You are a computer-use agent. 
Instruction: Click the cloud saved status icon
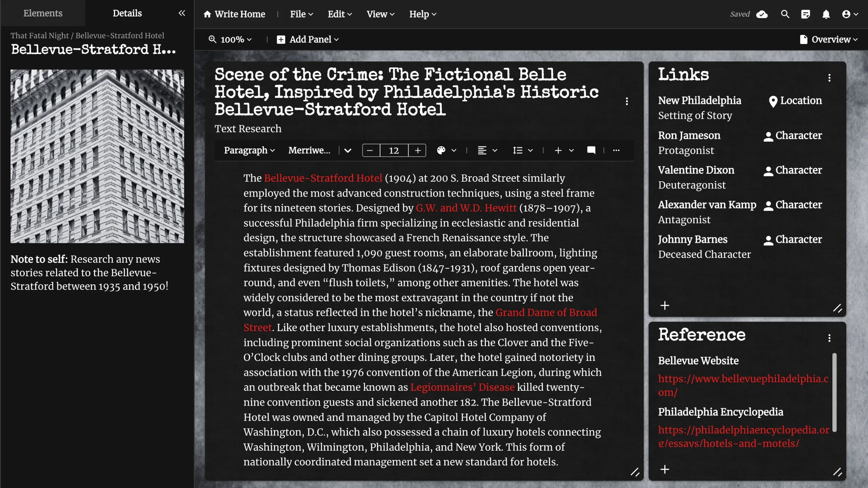click(762, 14)
